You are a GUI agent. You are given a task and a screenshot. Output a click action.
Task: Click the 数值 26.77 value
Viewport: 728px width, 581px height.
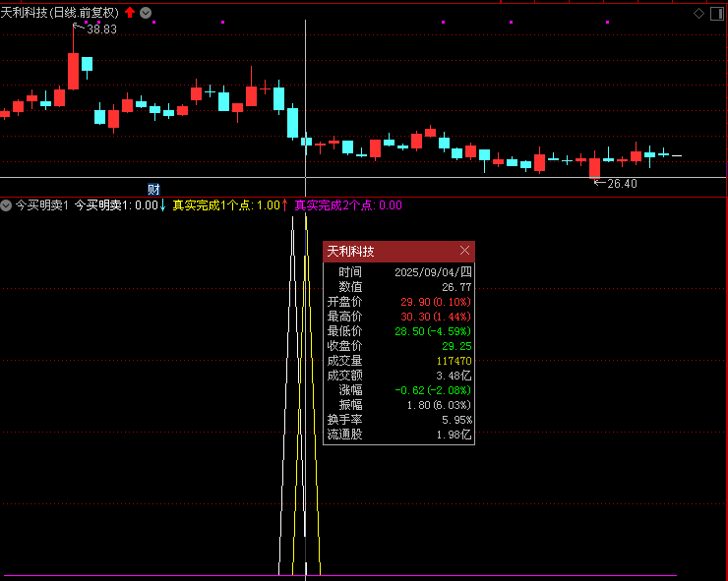pos(456,287)
